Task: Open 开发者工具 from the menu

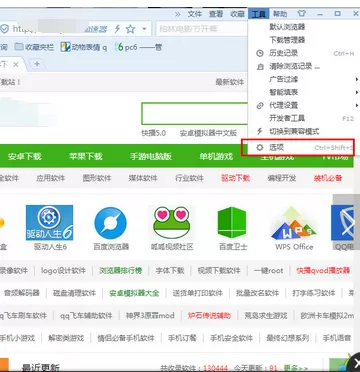Action: (x=287, y=118)
